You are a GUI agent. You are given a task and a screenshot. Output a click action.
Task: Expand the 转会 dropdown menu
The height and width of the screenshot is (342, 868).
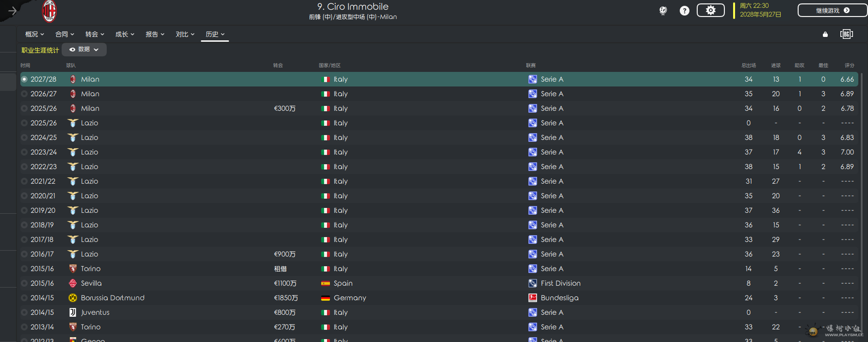coord(95,34)
